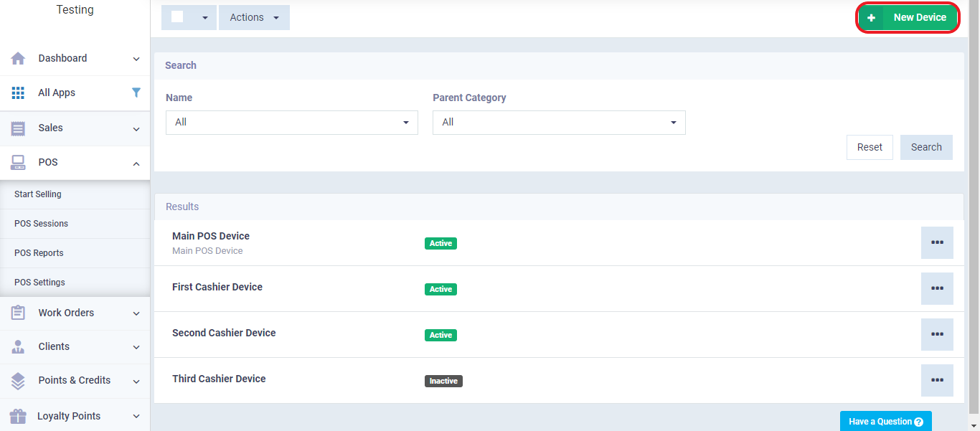Click the Loyalty Points label in sidebar
This screenshot has width=980, height=431.
[x=69, y=416]
